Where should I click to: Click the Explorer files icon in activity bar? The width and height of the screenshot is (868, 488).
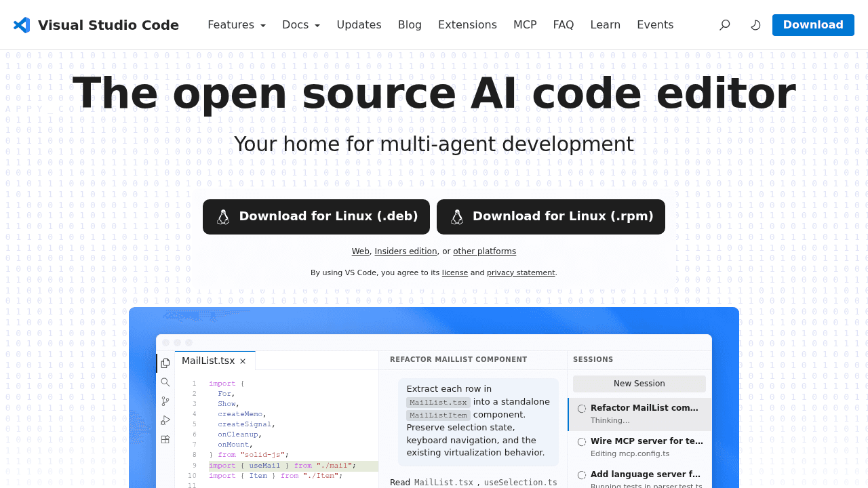click(165, 363)
